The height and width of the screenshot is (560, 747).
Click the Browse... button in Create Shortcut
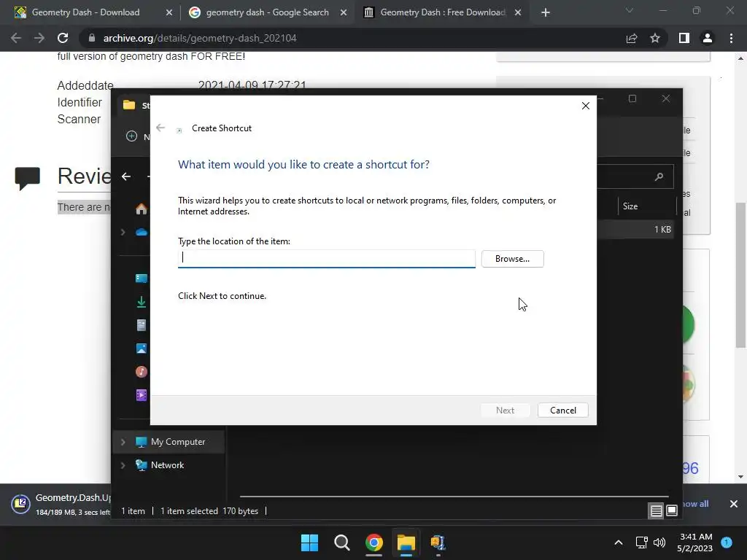[512, 259]
